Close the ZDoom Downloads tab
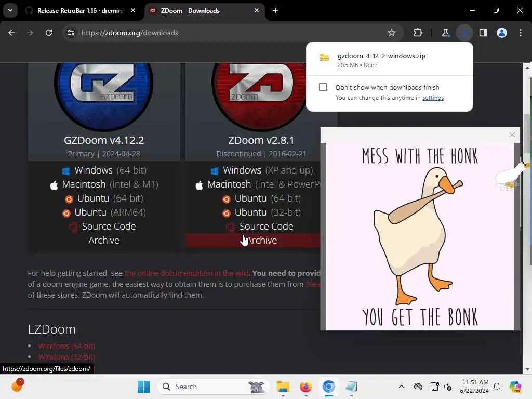This screenshot has height=399, width=532. coord(257,10)
